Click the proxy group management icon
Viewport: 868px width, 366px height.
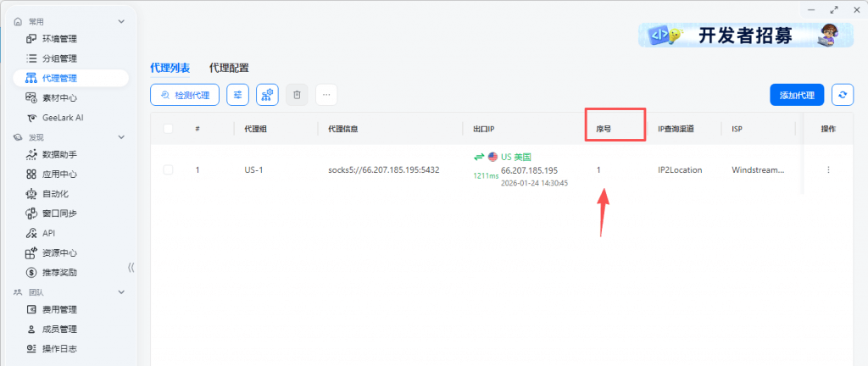[267, 95]
